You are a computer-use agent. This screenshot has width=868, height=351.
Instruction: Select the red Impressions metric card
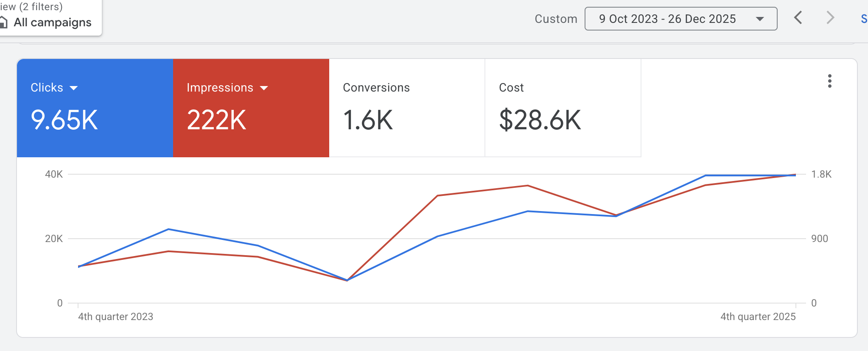[251, 108]
